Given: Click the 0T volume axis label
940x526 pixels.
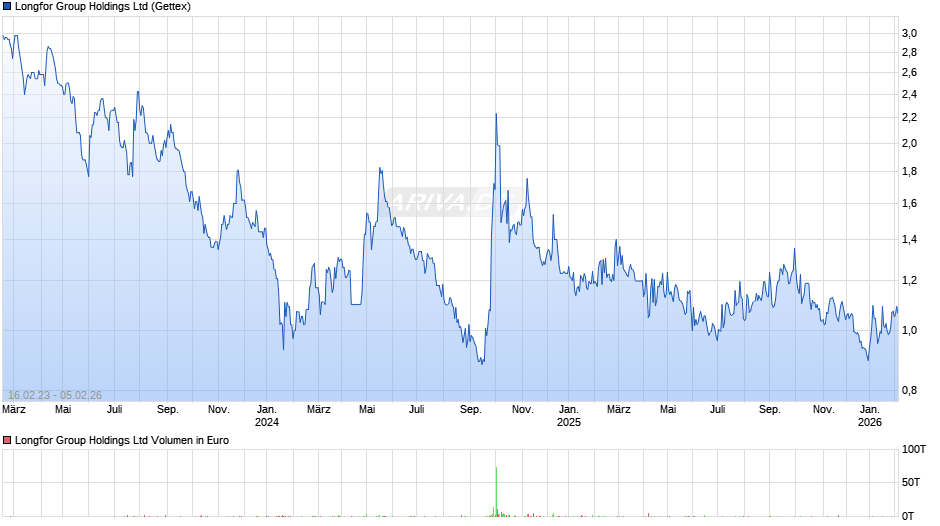Looking at the screenshot, I should tap(908, 516).
